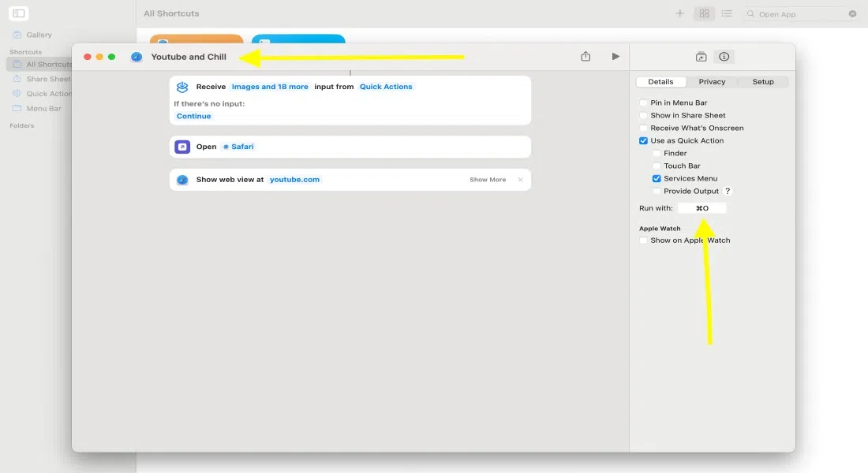Click the Show web view Safari icon
This screenshot has height=473, width=868.
pyautogui.click(x=182, y=180)
